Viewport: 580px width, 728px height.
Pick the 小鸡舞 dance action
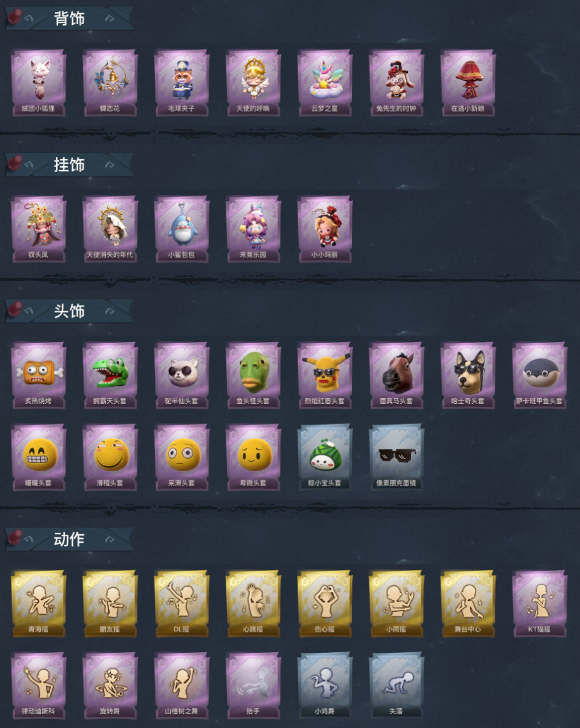coord(325,685)
